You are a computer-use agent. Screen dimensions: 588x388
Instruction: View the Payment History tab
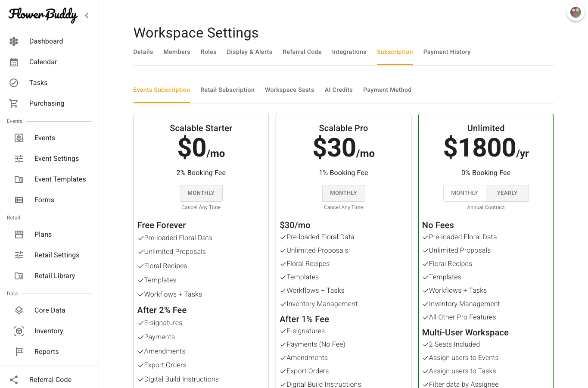(x=447, y=52)
